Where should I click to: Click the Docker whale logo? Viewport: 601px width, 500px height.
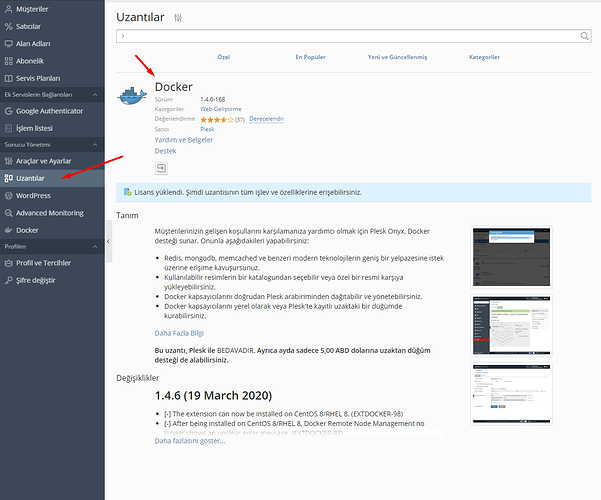coord(132,96)
